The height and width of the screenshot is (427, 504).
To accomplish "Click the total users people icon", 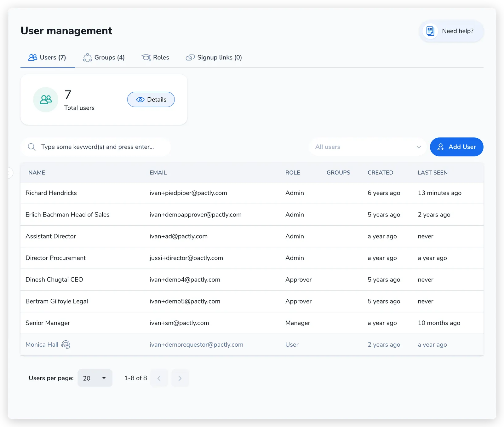I will 46,100.
